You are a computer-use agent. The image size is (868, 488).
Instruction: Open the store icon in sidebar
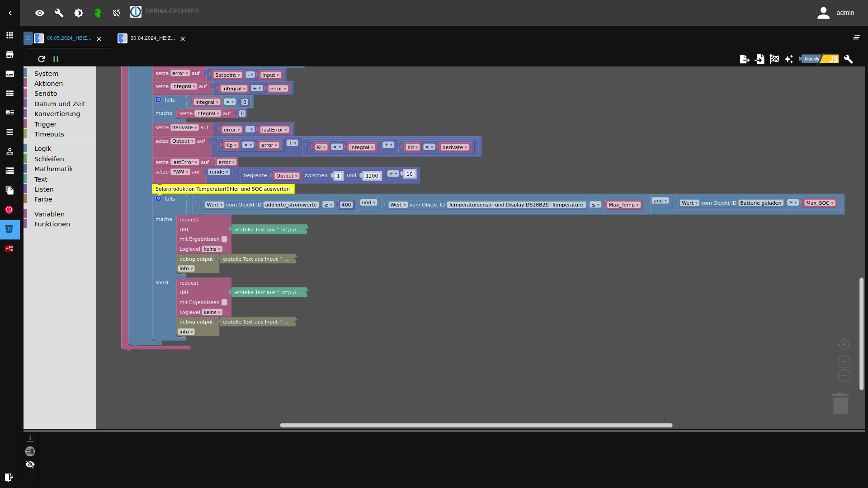pyautogui.click(x=9, y=55)
